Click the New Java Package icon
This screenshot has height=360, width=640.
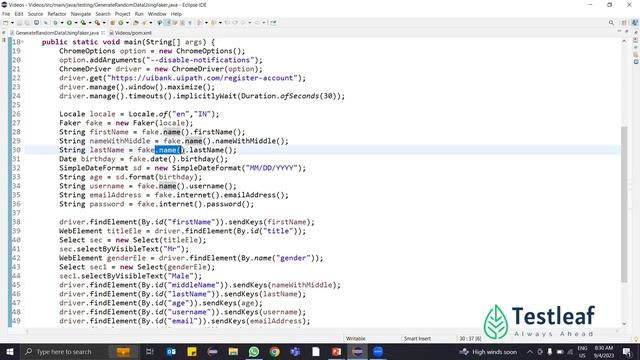pyautogui.click(x=113, y=23)
